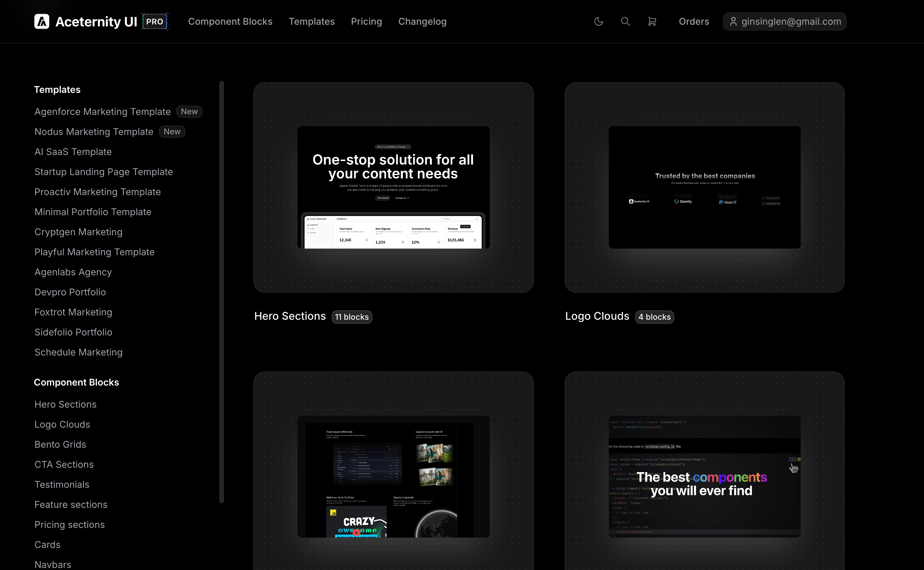Screen dimensions: 924x570
Task: Click the 11 blocks badge
Action: coord(351,317)
